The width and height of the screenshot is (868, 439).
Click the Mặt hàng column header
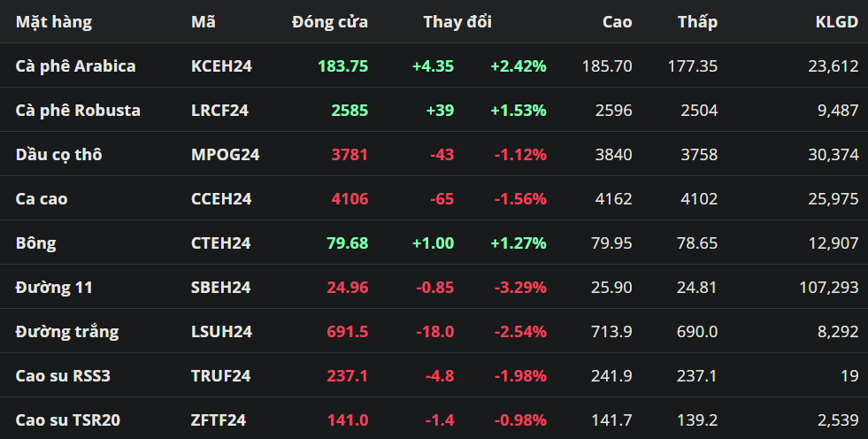[53, 22]
